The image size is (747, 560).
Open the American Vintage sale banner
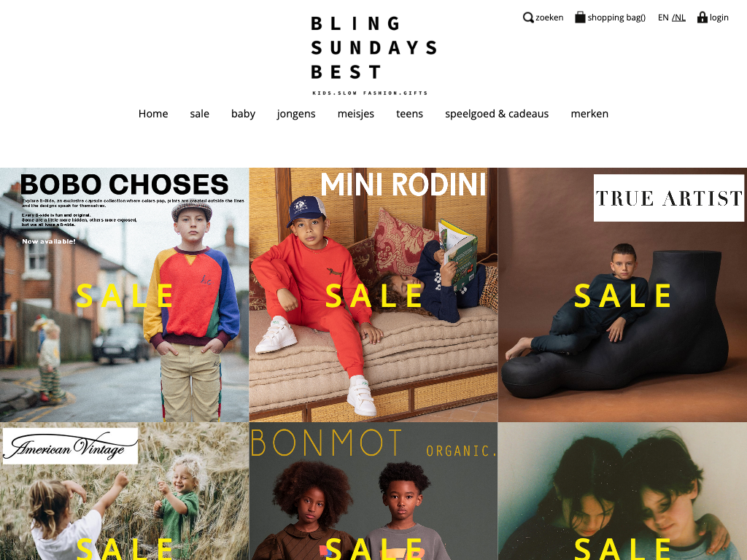[124, 491]
